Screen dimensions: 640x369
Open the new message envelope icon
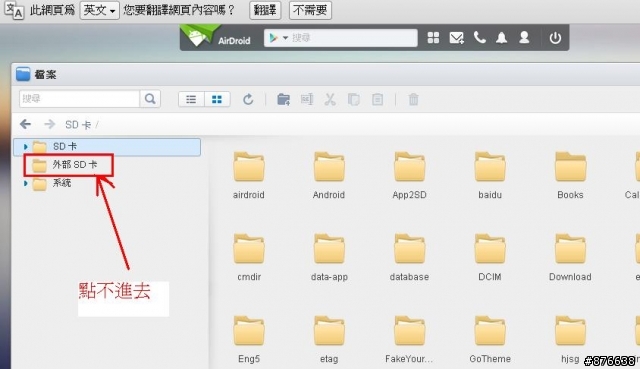click(x=456, y=38)
